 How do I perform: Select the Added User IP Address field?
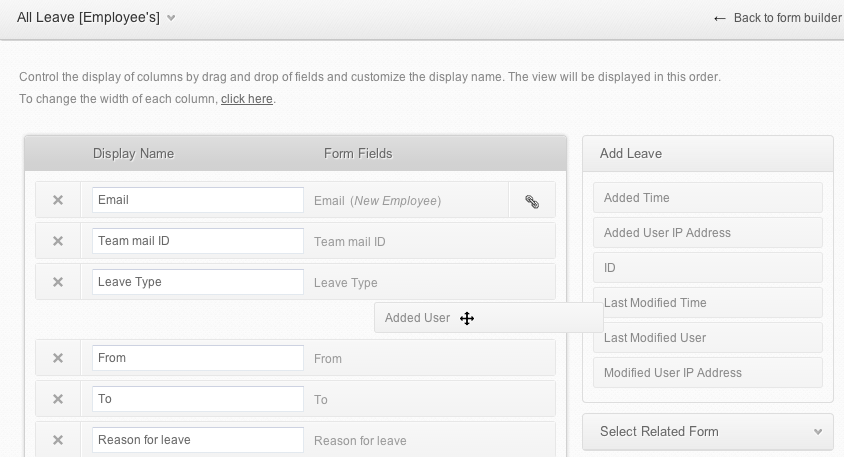tap(707, 233)
